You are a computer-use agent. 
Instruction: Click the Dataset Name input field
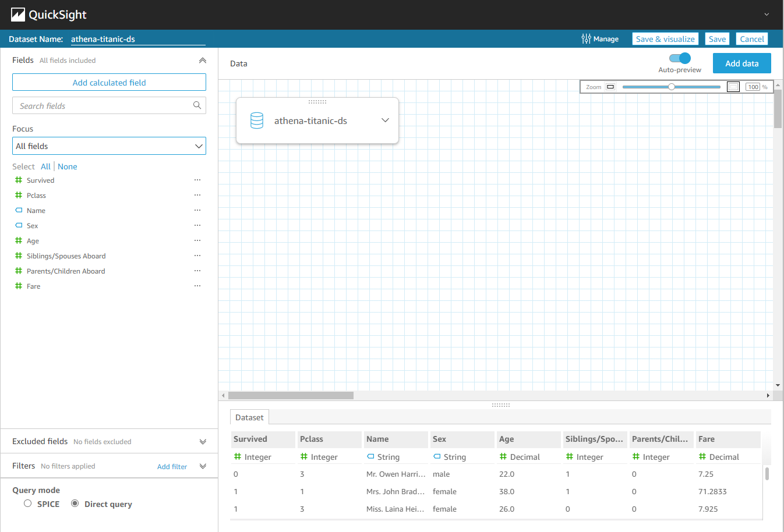point(138,39)
